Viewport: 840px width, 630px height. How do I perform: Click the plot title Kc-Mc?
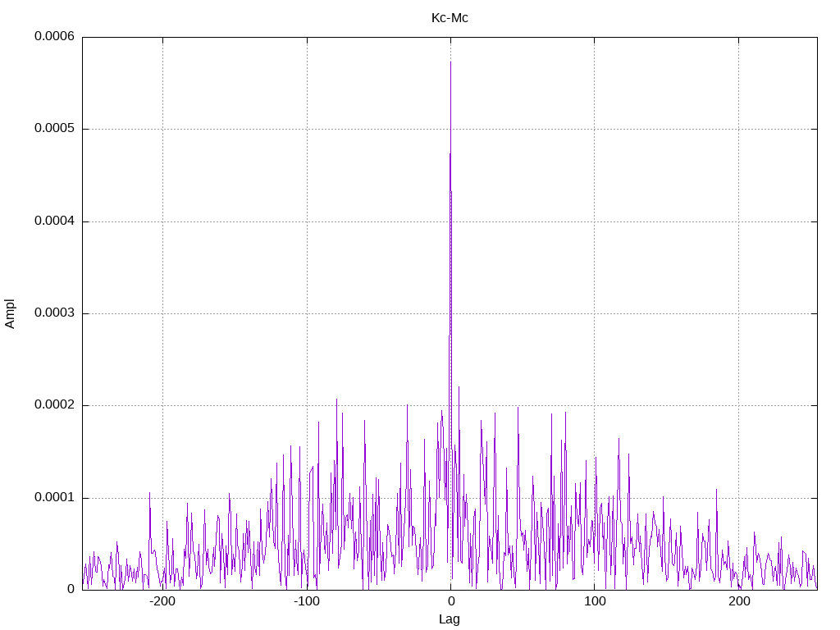[x=450, y=18]
